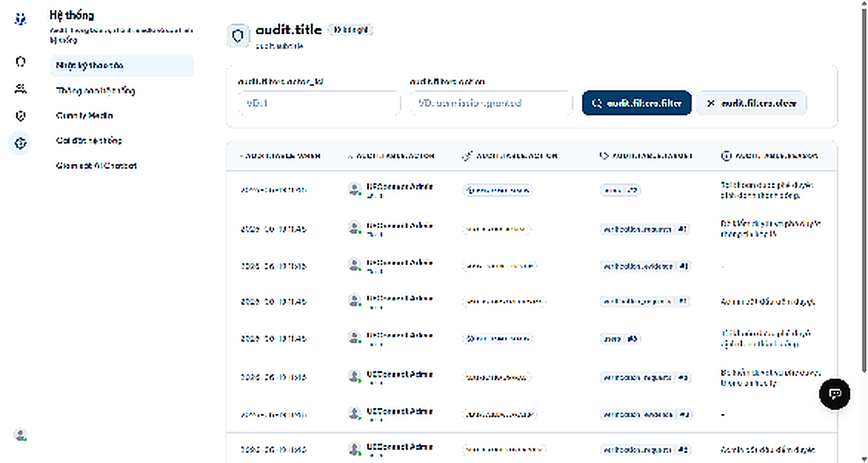
Task: Click the when column header label
Action: coord(283,156)
